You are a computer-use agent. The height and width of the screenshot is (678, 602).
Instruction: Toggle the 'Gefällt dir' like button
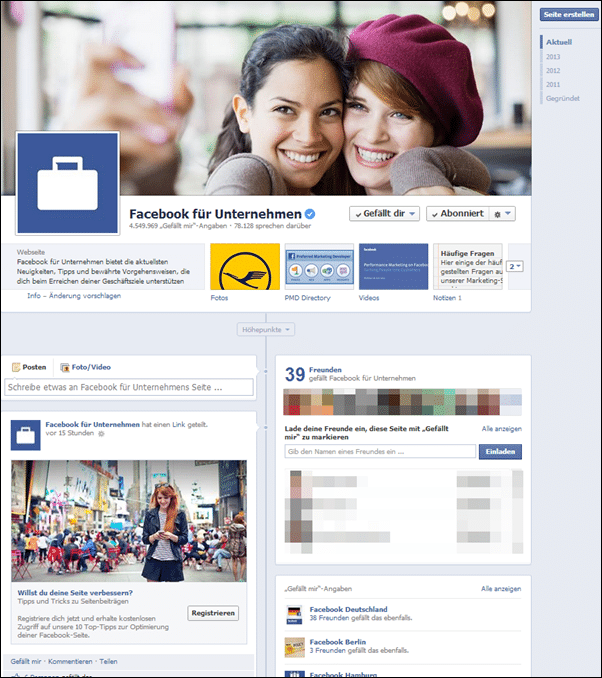click(384, 214)
